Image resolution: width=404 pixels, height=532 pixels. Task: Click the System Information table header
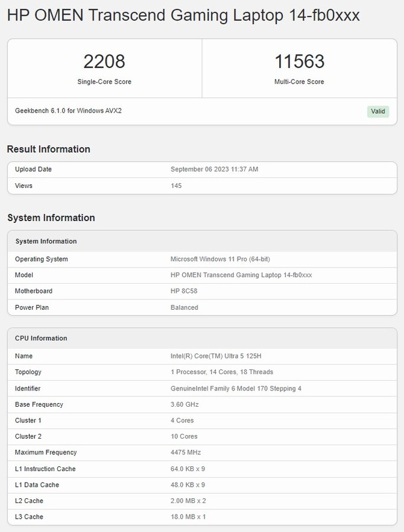coord(203,241)
